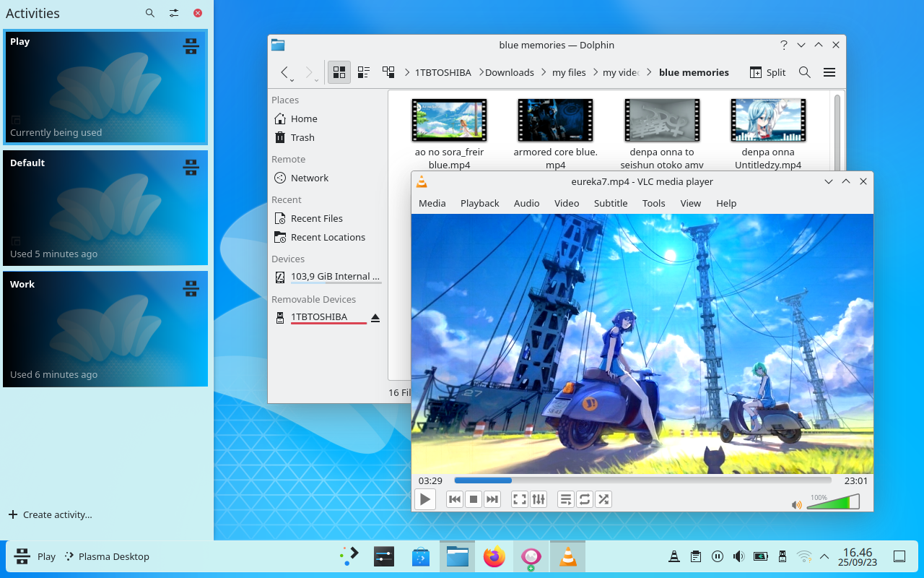Expand the system tray hidden icons arrow
Image resolution: width=924 pixels, height=578 pixels.
coord(824,556)
